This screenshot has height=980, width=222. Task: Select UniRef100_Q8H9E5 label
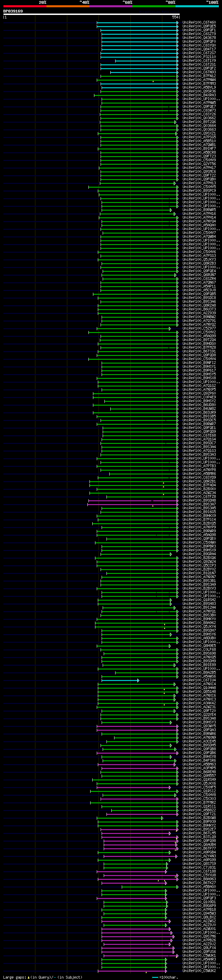point(199,646)
